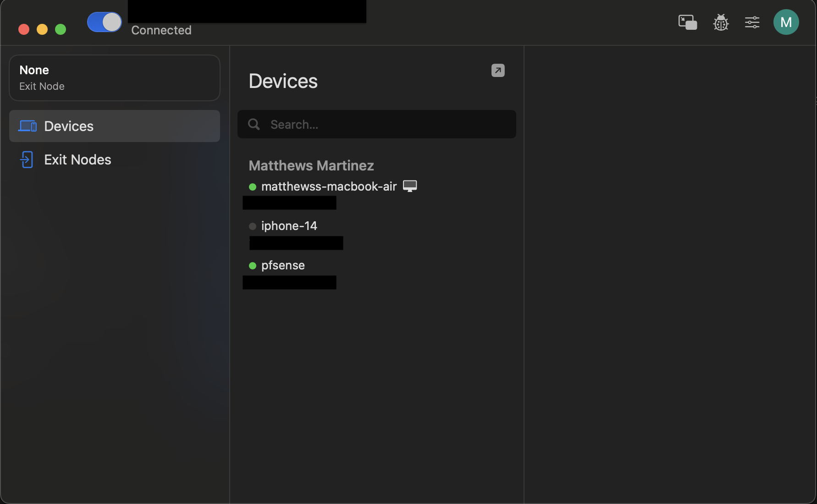Minimize the window with the yellow button
Screen dimensions: 817x504
point(42,29)
